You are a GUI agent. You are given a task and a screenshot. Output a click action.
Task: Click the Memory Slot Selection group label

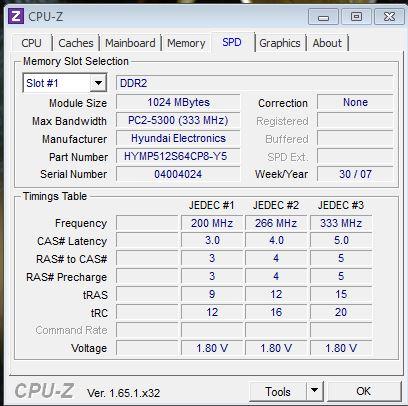point(76,61)
